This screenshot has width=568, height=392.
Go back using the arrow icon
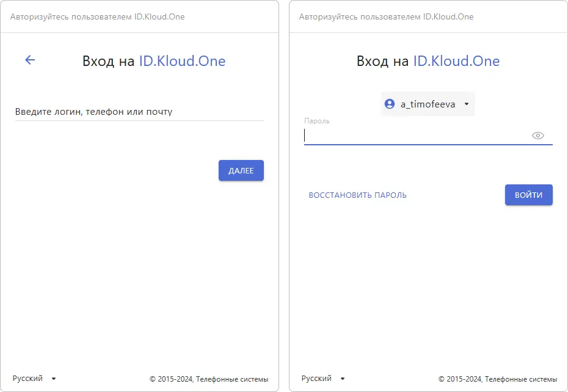pyautogui.click(x=30, y=60)
